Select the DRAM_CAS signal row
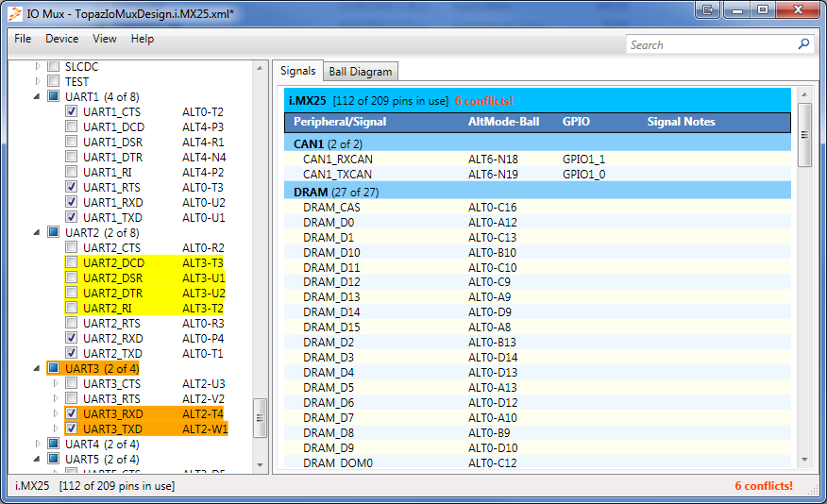Image resolution: width=827 pixels, height=504 pixels. (537, 208)
